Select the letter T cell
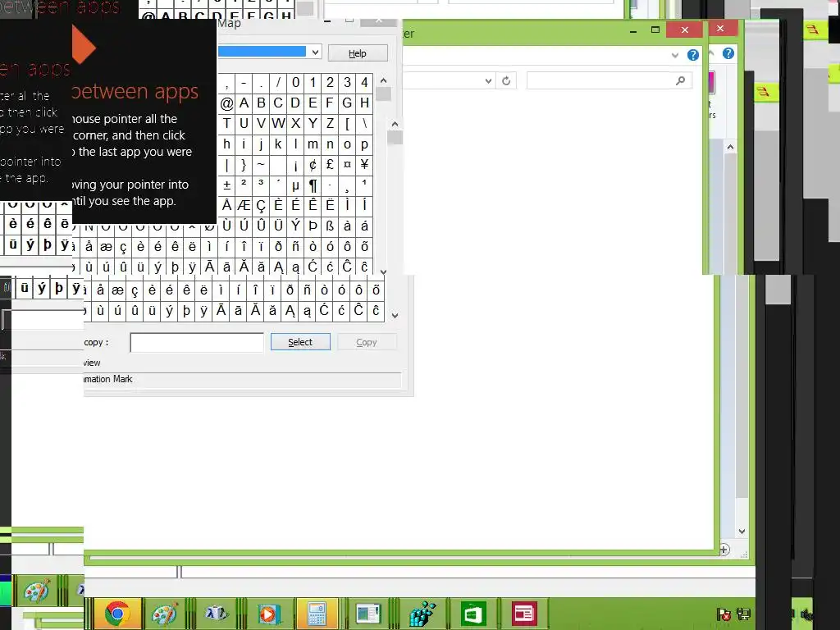This screenshot has height=630, width=840. [226, 123]
